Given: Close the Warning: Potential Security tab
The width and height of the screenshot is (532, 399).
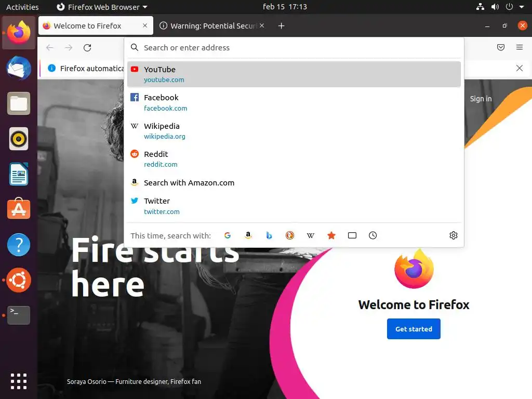Looking at the screenshot, I should click(x=262, y=25).
